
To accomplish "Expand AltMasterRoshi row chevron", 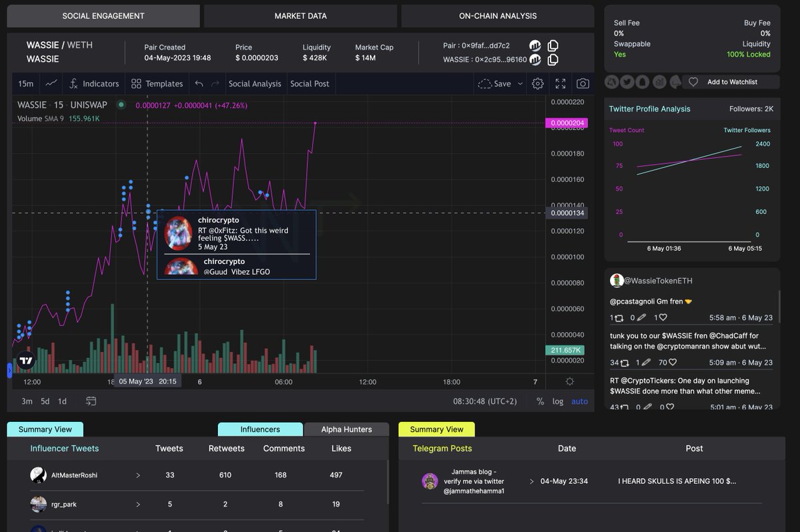I will click(138, 475).
